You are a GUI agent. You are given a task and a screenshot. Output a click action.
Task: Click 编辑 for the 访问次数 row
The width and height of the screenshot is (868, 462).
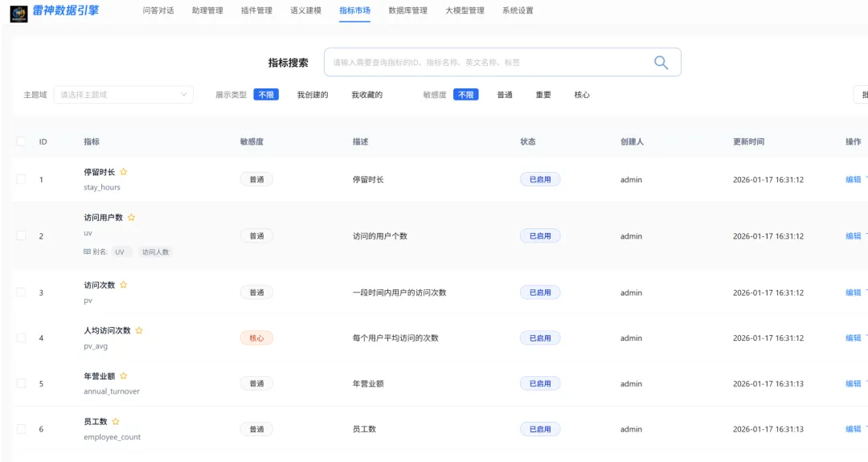tap(853, 292)
